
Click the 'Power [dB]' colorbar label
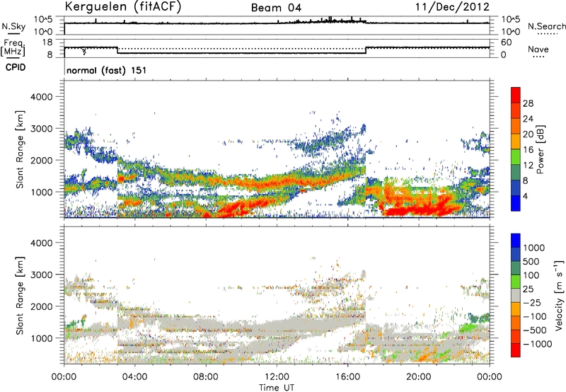click(540, 149)
